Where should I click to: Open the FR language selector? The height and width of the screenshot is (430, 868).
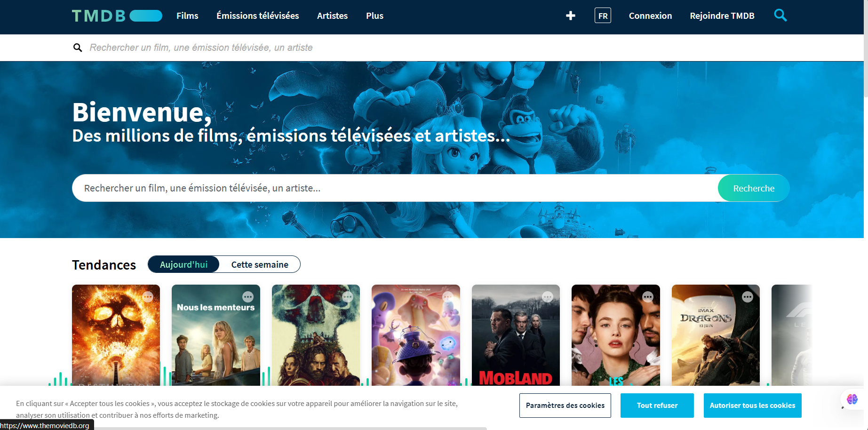point(603,16)
